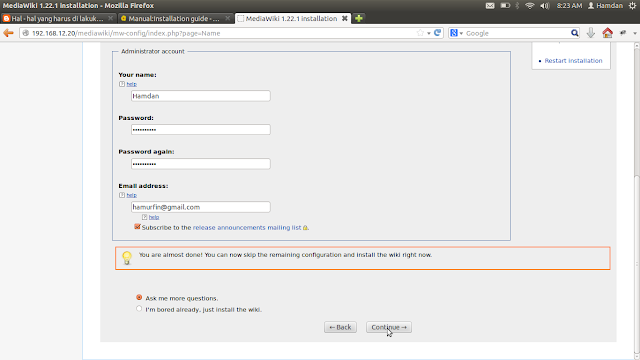Reload the page with refresh icon
The image size is (640, 360).
[438, 33]
